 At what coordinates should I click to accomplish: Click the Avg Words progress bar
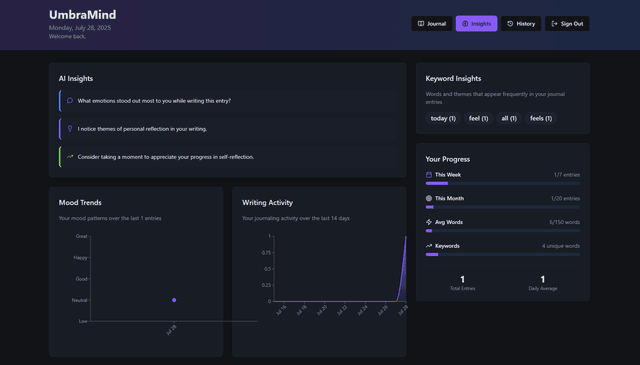coord(502,231)
